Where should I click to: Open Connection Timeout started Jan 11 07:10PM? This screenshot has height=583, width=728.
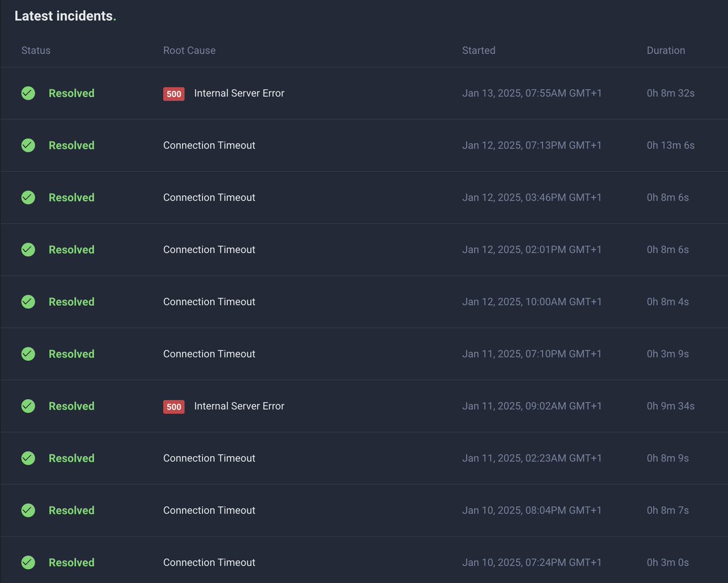209,354
